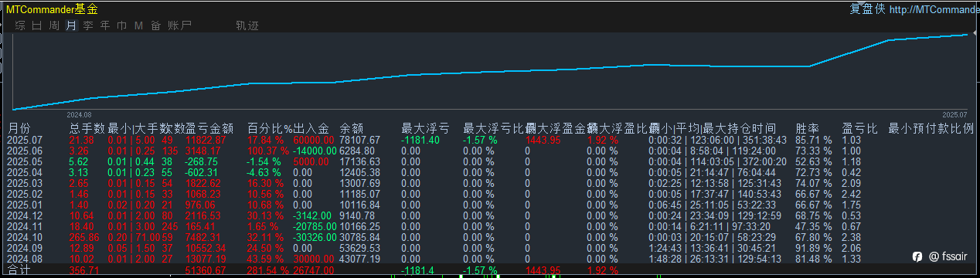980x278 pixels.
Task: Click the 盈亏比 column header
Action: [x=859, y=127]
